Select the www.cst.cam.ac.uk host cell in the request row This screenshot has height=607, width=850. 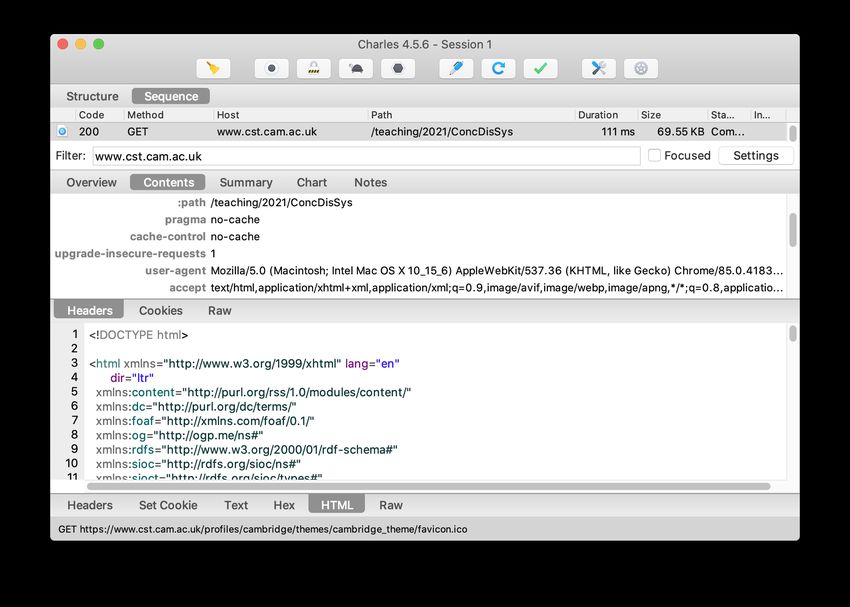pyautogui.click(x=267, y=132)
